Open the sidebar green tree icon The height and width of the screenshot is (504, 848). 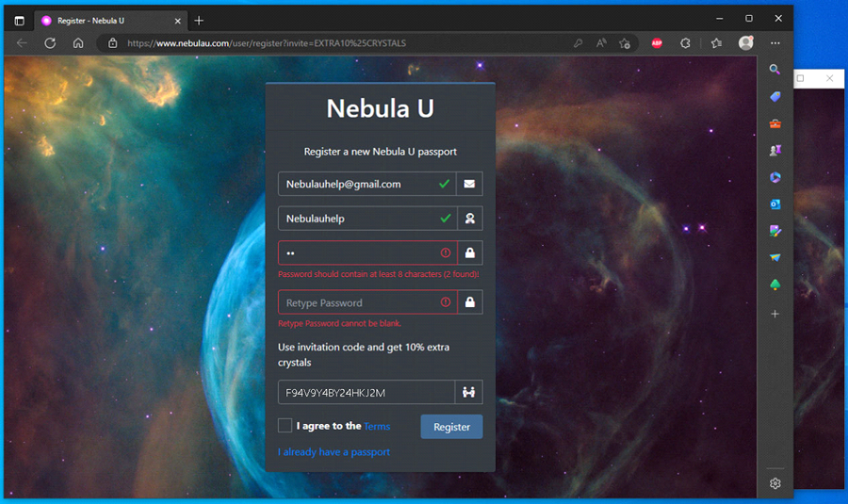pyautogui.click(x=775, y=285)
